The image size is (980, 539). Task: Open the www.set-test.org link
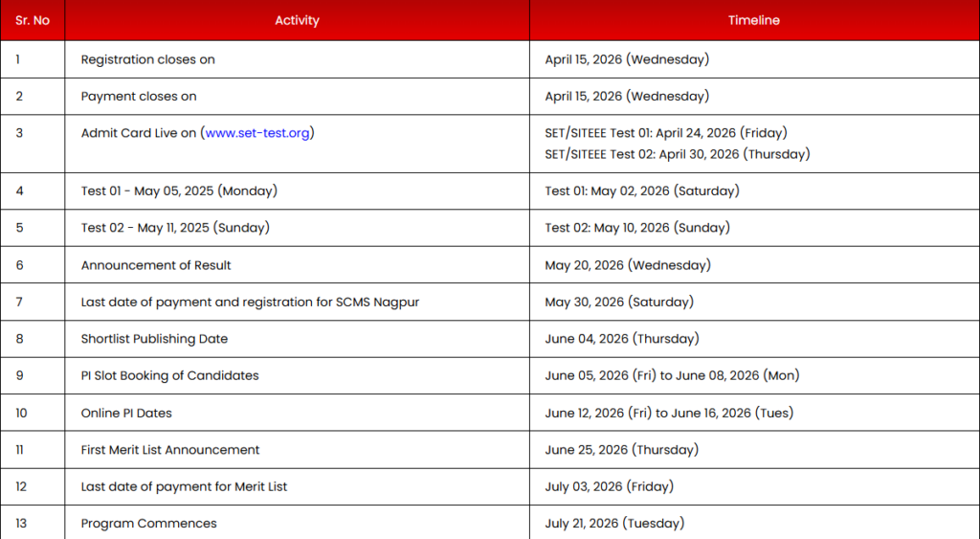(x=256, y=132)
